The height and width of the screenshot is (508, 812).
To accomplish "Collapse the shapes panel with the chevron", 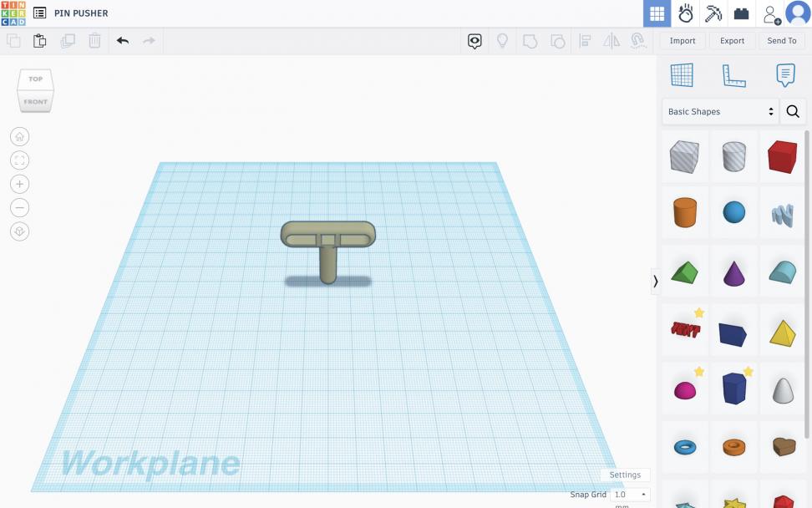I will pos(655,282).
